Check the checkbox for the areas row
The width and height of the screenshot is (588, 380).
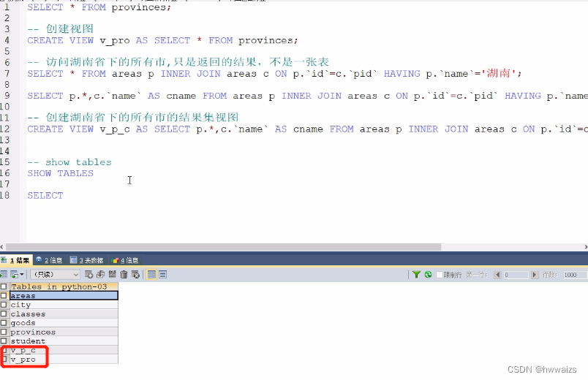click(x=4, y=296)
